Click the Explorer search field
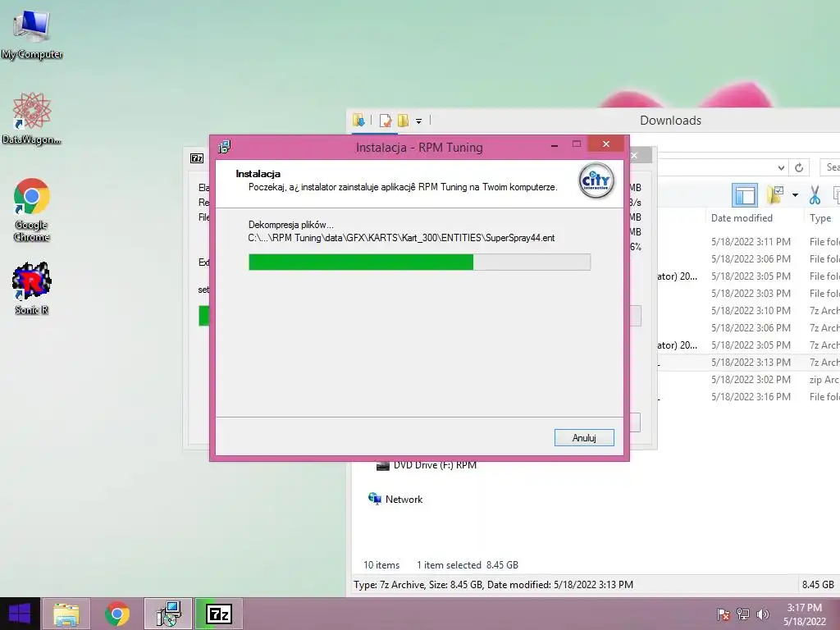The width and height of the screenshot is (840, 630). coord(830,167)
